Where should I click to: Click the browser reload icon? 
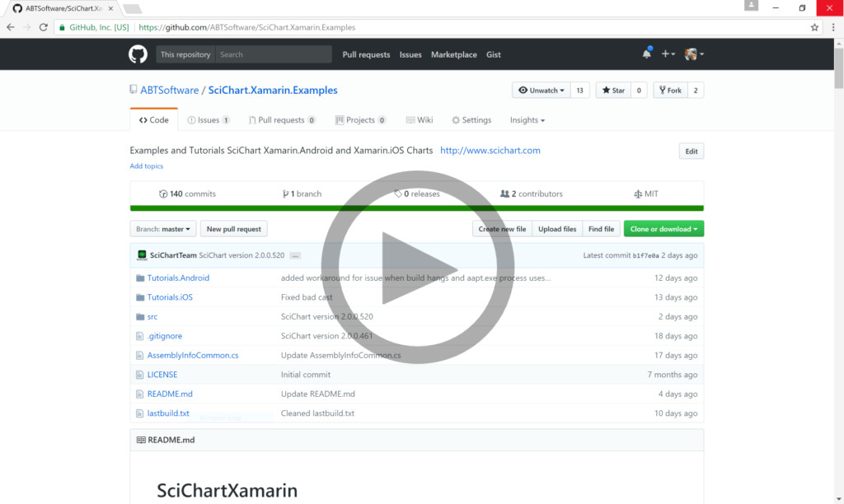[x=44, y=27]
